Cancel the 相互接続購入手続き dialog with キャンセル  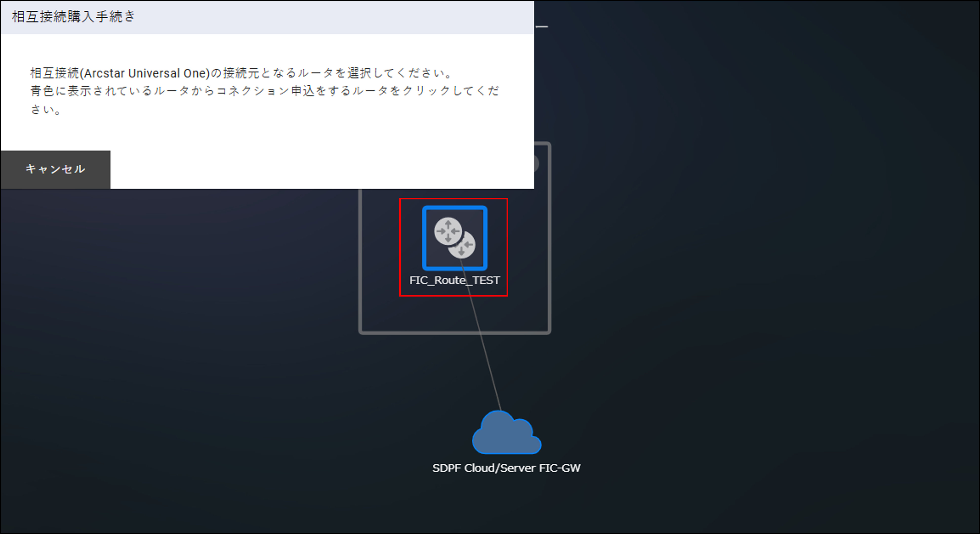coord(56,169)
